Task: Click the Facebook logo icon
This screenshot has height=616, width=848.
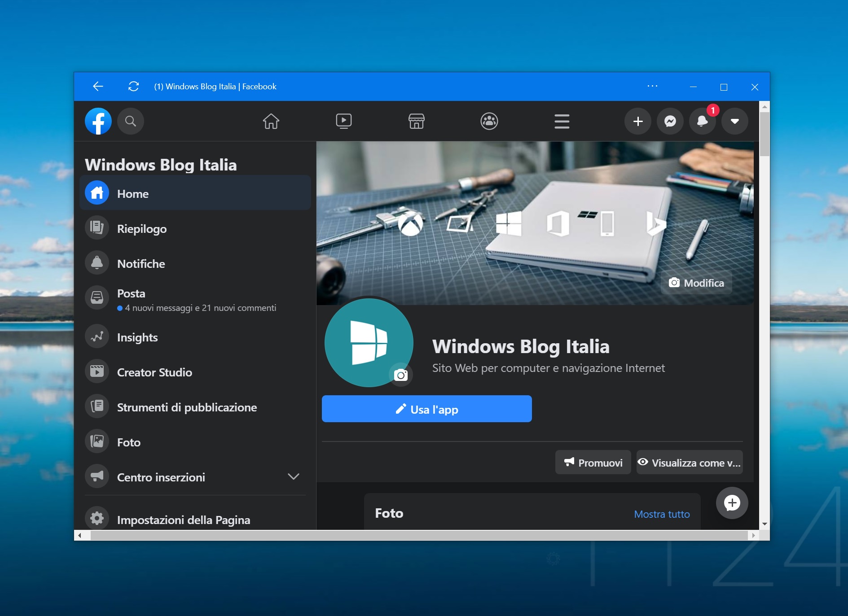Action: [x=98, y=121]
